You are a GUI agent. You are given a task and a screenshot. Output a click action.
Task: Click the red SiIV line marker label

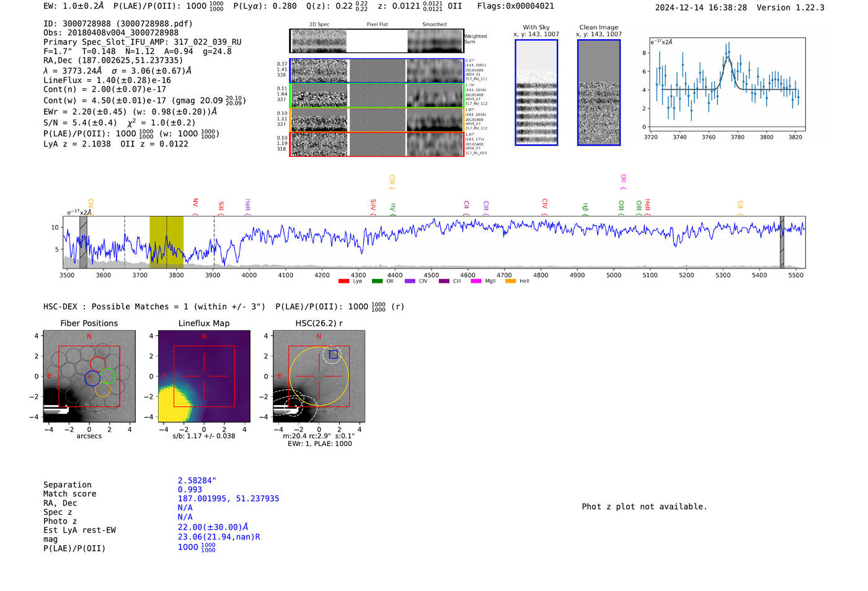coord(373,207)
